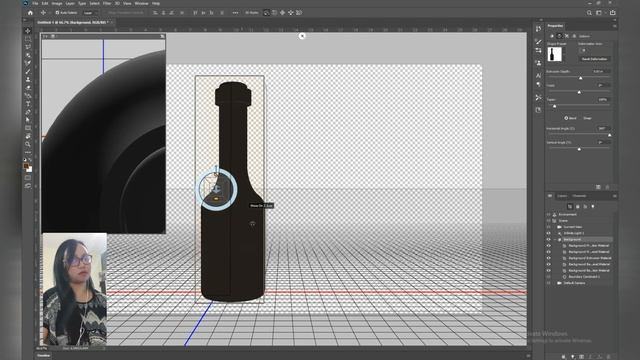Image resolution: width=640 pixels, height=360 pixels.
Task: Toggle visibility of Background mesh
Action: click(549, 240)
